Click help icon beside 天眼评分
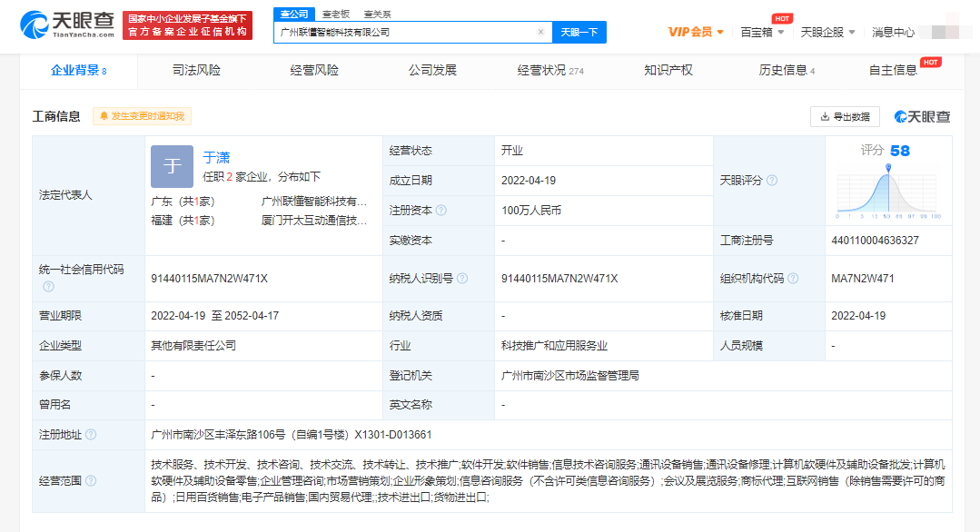The height and width of the screenshot is (532, 980). (772, 181)
